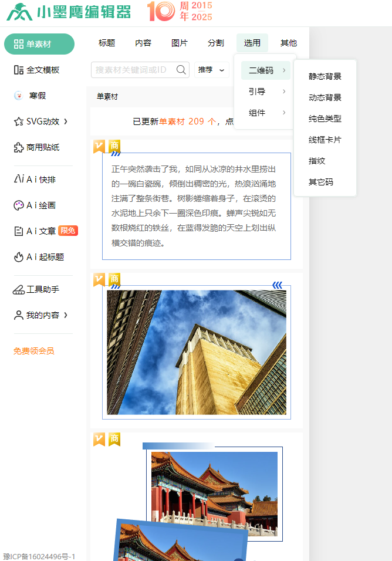This screenshot has width=392, height=561.
Task: Click the 小墨鹰编辑器 eagle logo icon
Action: pos(19,12)
